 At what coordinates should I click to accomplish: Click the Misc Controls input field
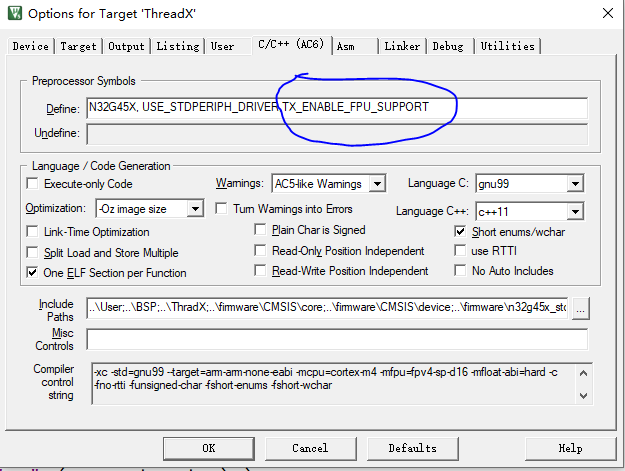pyautogui.click(x=337, y=339)
